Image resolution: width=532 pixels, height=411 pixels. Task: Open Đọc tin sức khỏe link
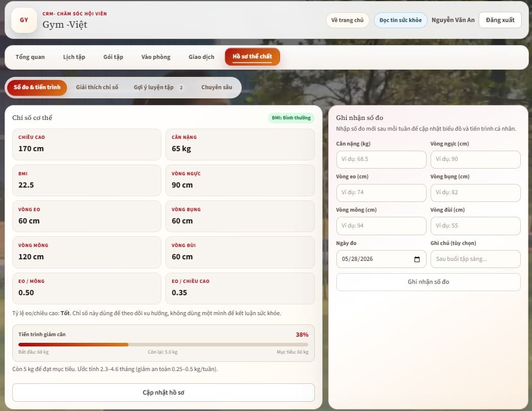pos(400,20)
